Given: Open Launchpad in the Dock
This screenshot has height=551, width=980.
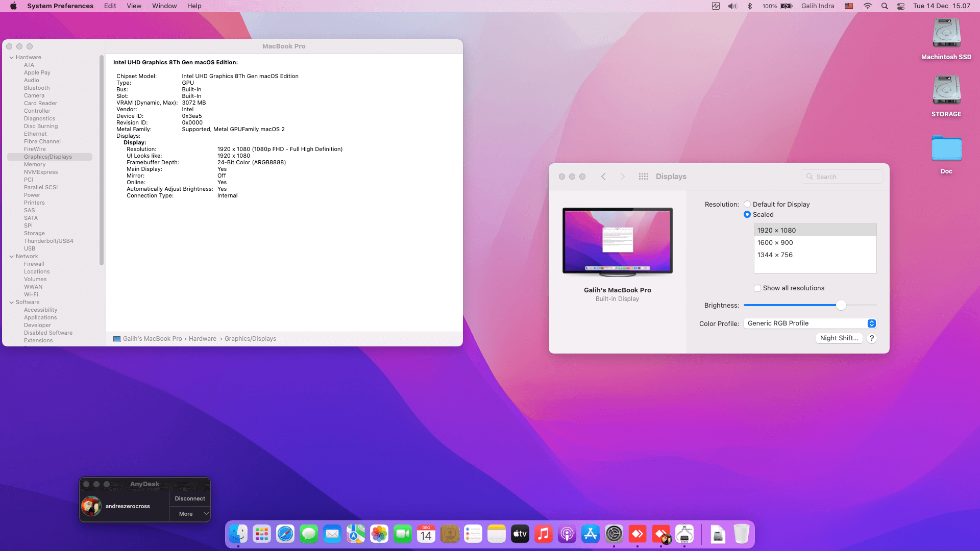Looking at the screenshot, I should 262,534.
